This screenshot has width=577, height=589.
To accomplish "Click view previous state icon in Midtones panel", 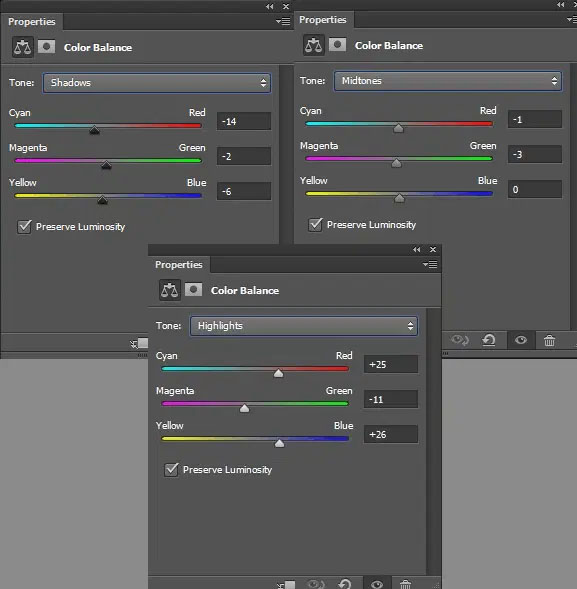I will [459, 340].
